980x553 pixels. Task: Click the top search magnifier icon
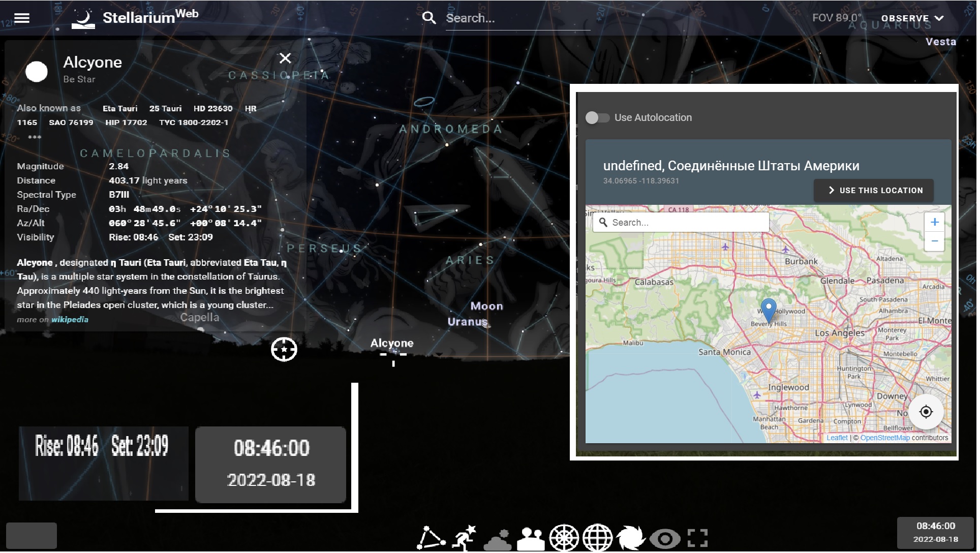tap(429, 18)
